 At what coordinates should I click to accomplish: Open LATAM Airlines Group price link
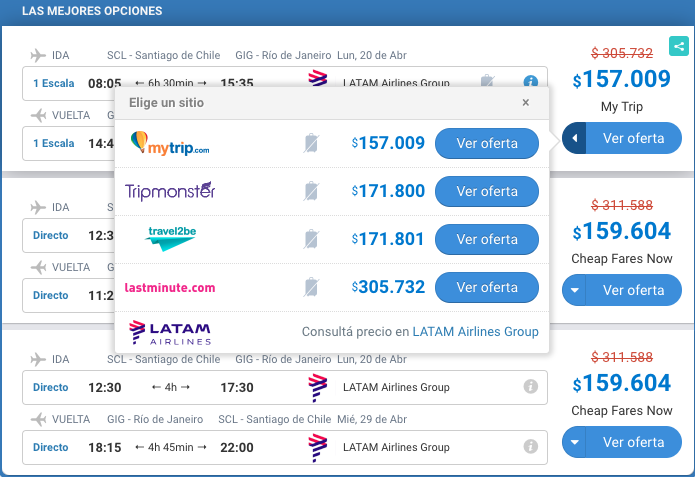(475, 332)
